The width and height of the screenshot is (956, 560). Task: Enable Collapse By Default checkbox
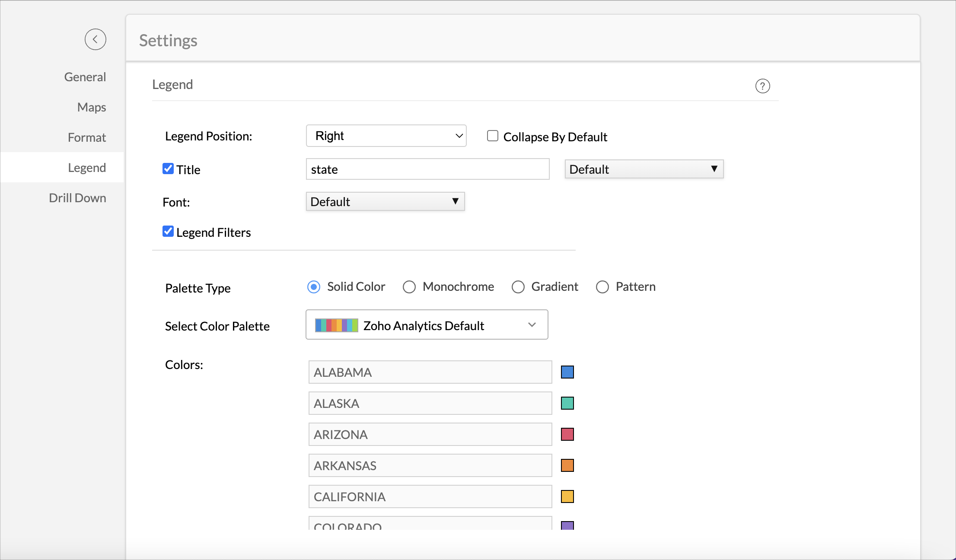click(493, 136)
